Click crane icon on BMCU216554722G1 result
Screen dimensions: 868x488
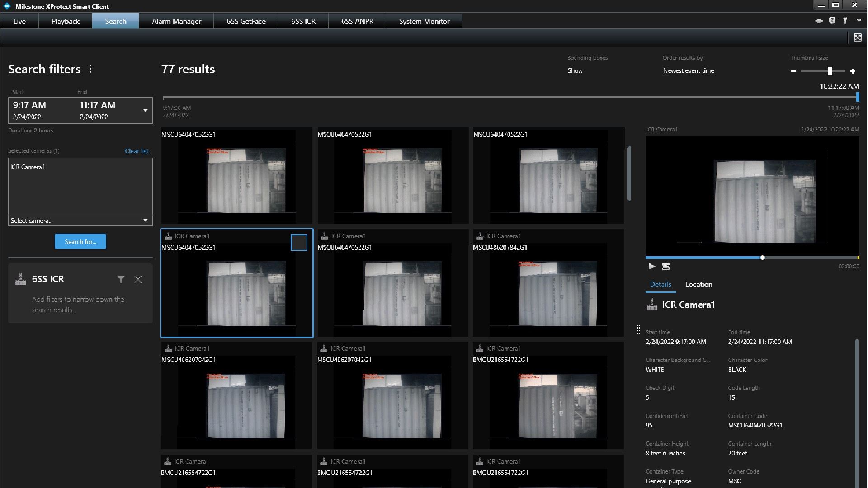tap(168, 461)
